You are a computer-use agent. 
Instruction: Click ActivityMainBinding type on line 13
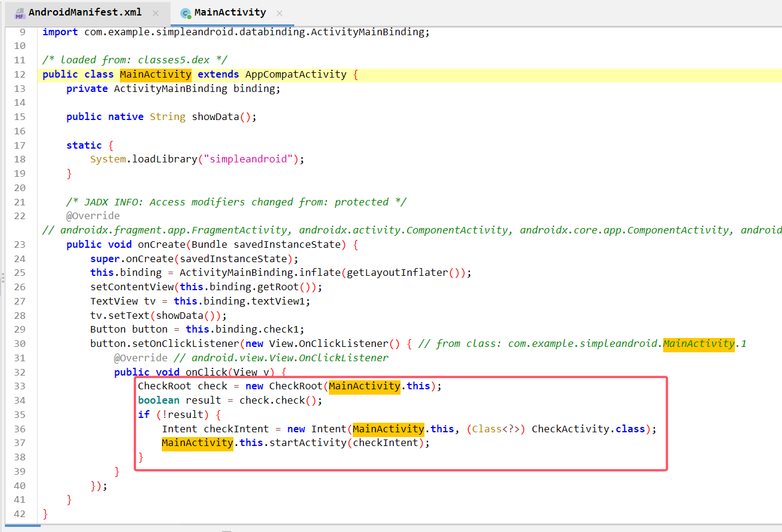(x=170, y=88)
